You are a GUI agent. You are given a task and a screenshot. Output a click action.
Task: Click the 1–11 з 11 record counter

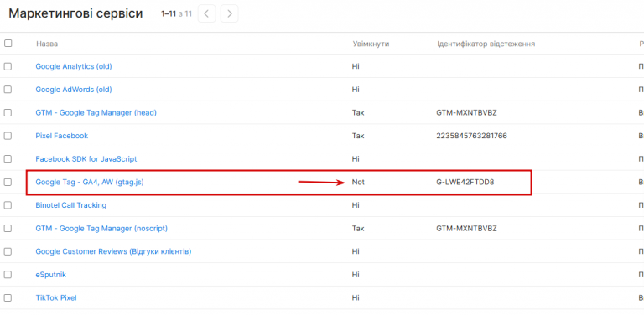coord(177,14)
